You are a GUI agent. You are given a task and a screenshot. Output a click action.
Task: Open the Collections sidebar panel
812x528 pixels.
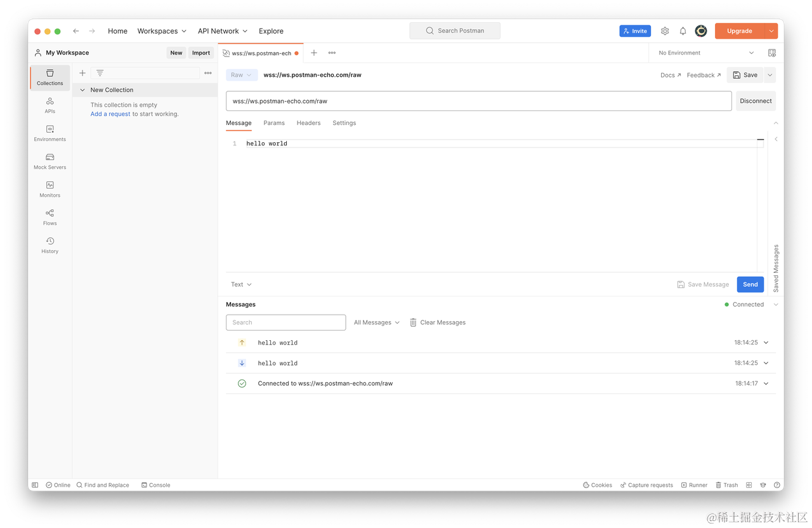pos(49,77)
